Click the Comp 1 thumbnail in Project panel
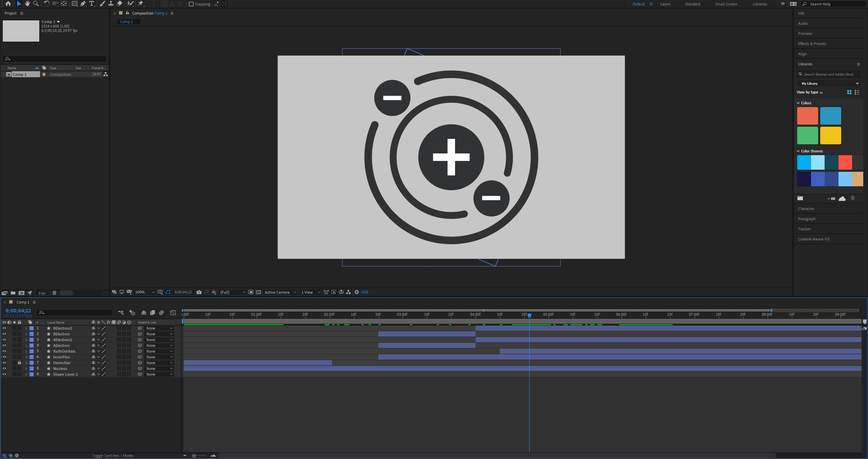 (21, 30)
